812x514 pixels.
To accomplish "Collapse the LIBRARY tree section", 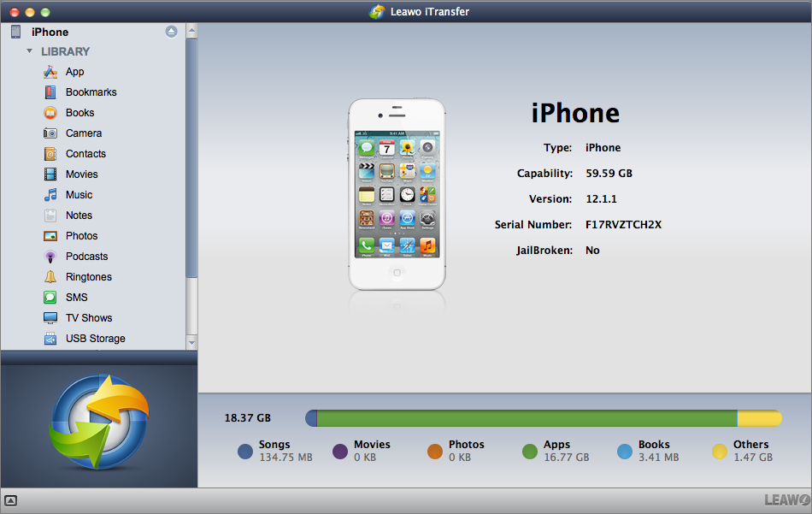I will pyautogui.click(x=30, y=51).
